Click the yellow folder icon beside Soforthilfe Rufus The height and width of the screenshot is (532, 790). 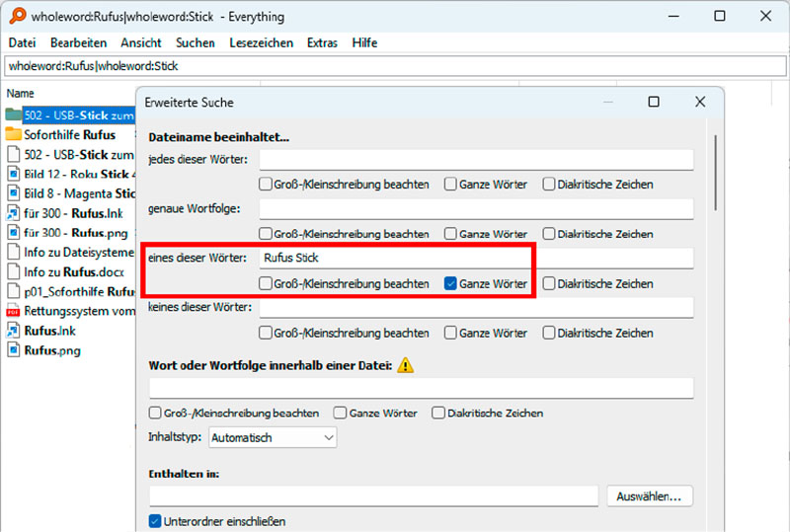click(14, 134)
